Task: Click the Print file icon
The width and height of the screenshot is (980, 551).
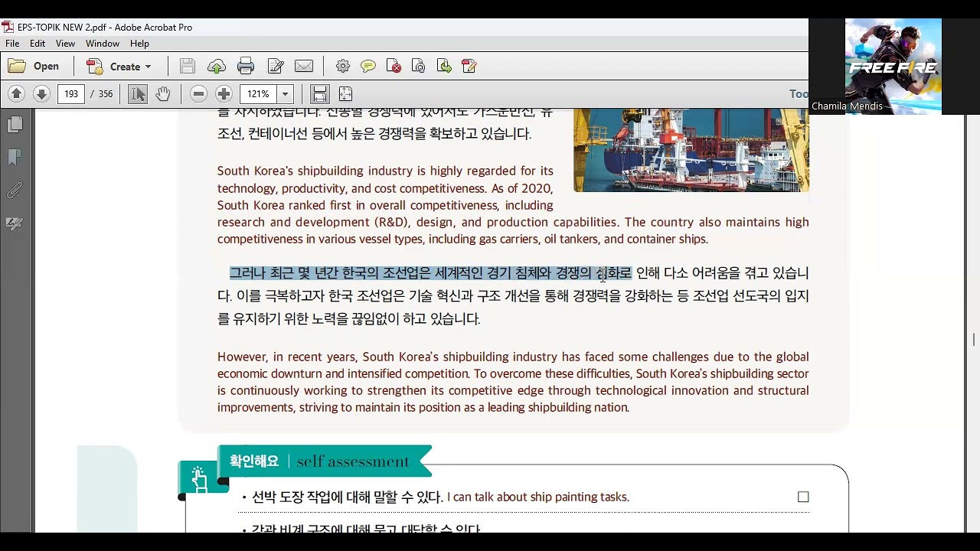Action: click(x=246, y=67)
